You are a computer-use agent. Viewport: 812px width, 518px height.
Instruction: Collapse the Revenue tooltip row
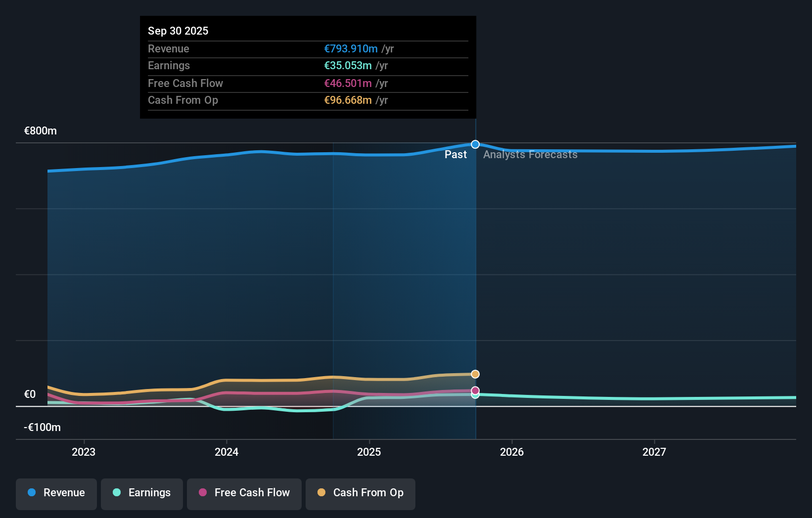(308, 48)
